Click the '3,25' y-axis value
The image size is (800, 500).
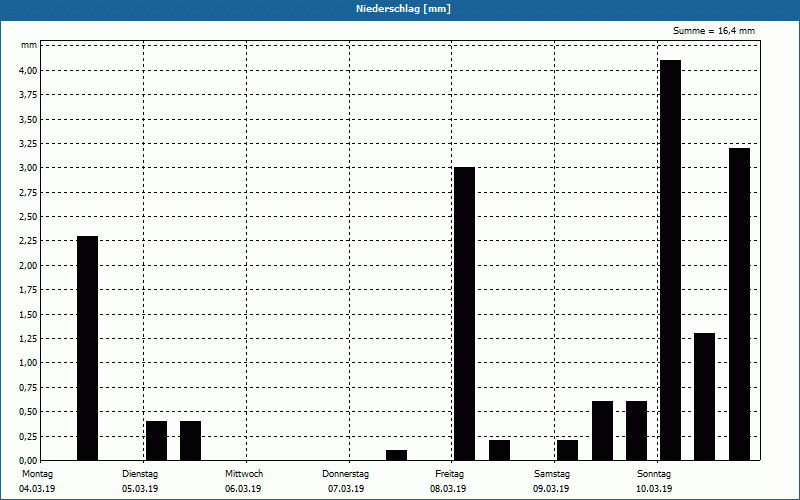[29, 143]
